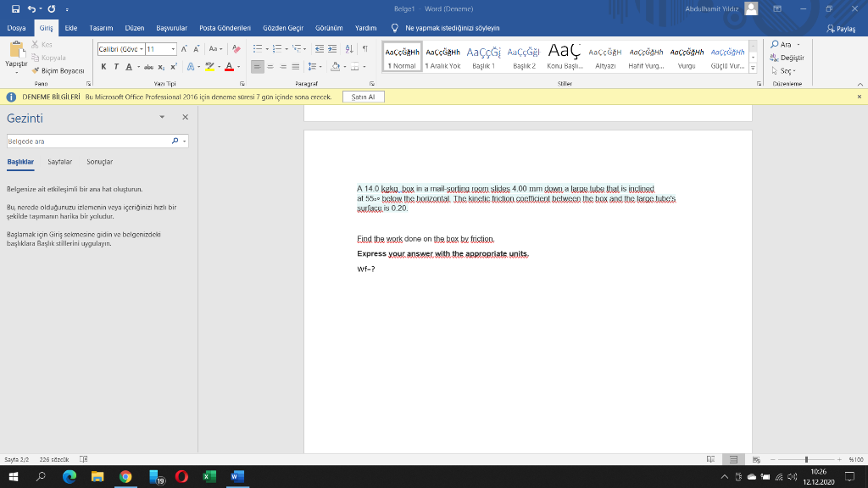Viewport: 868px width, 488px height.
Task: Apply the Başlık 1 style
Action: pos(483,57)
